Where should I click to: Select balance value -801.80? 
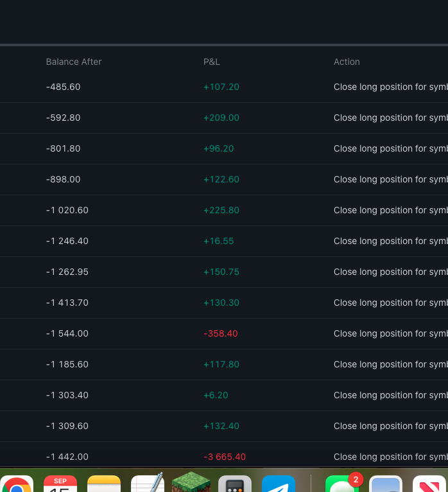[64, 148]
